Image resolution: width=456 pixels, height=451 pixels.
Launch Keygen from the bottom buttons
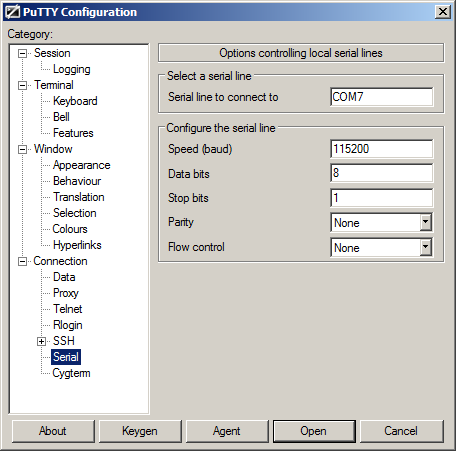pos(140,431)
